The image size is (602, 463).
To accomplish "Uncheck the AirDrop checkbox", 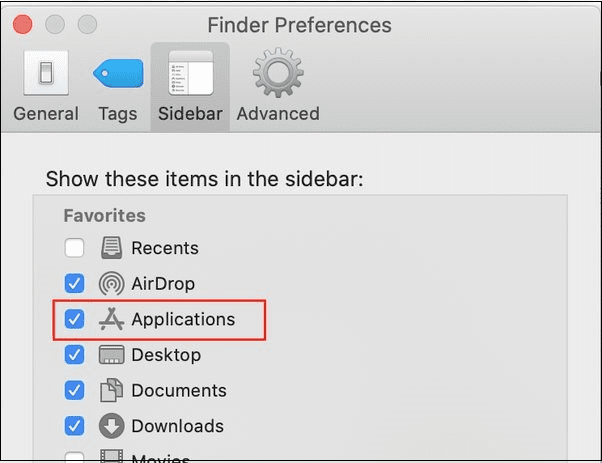I will [74, 284].
